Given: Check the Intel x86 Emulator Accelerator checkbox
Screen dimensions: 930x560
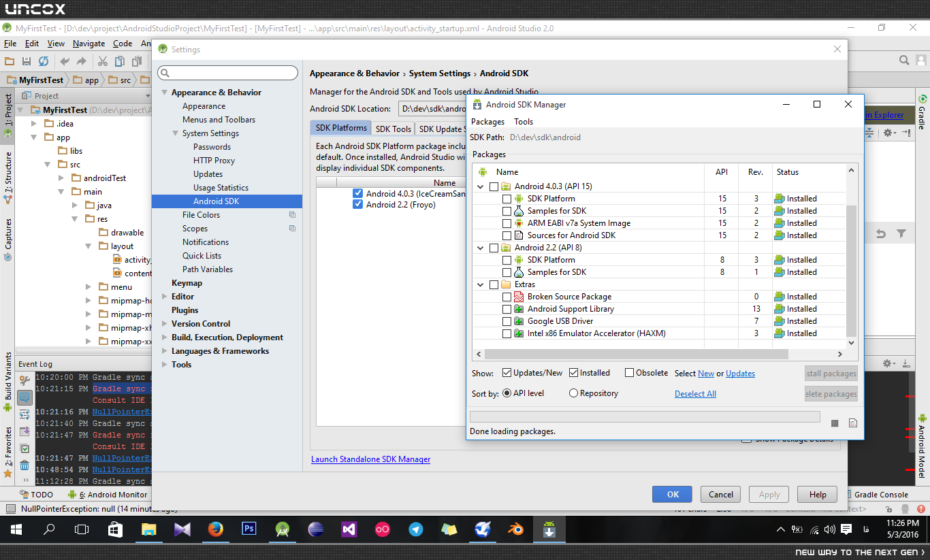Looking at the screenshot, I should click(507, 333).
